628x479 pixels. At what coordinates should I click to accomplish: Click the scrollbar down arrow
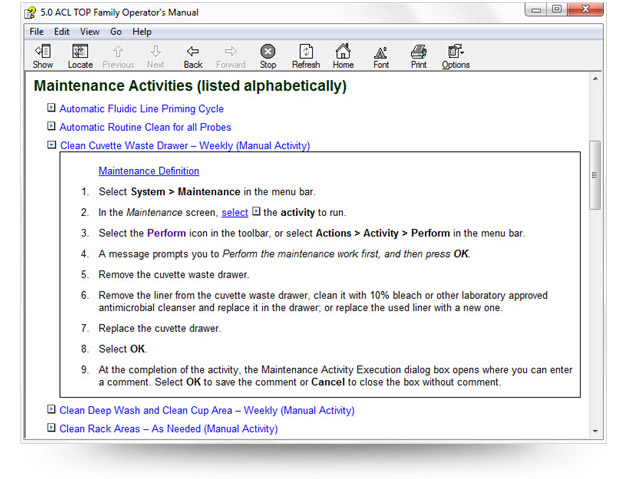pyautogui.click(x=595, y=431)
